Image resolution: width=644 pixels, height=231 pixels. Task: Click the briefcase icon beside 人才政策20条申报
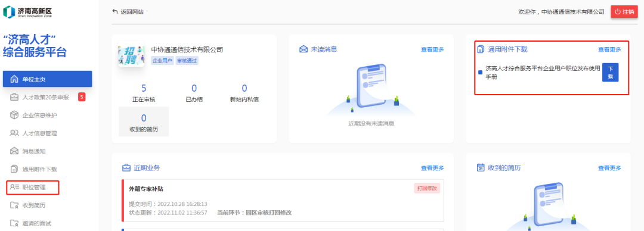point(14,97)
